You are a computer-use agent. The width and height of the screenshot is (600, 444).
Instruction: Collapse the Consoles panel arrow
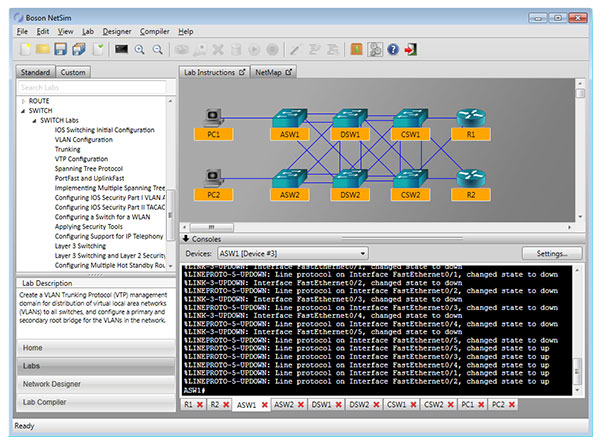[186, 239]
